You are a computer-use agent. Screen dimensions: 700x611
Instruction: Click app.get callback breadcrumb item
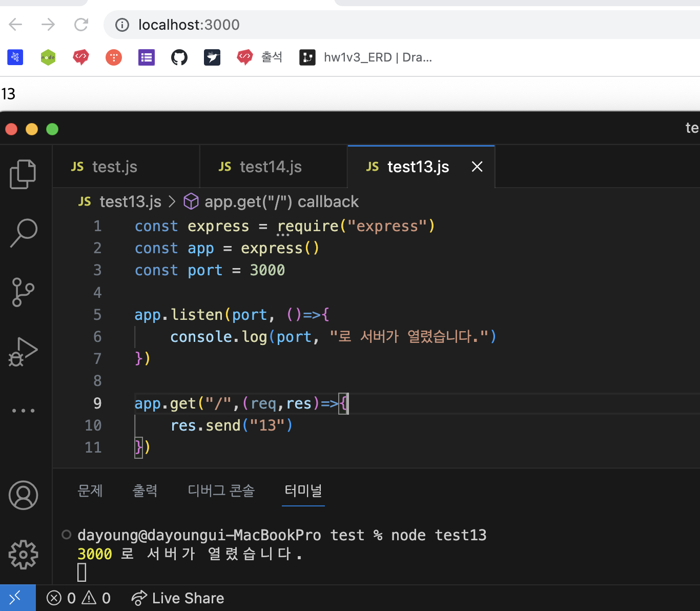pyautogui.click(x=271, y=201)
